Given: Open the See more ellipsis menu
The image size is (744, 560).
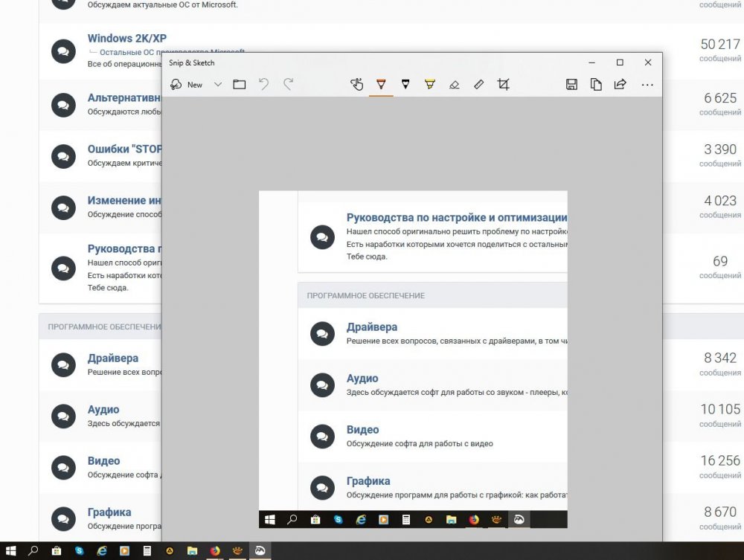Looking at the screenshot, I should (x=647, y=85).
